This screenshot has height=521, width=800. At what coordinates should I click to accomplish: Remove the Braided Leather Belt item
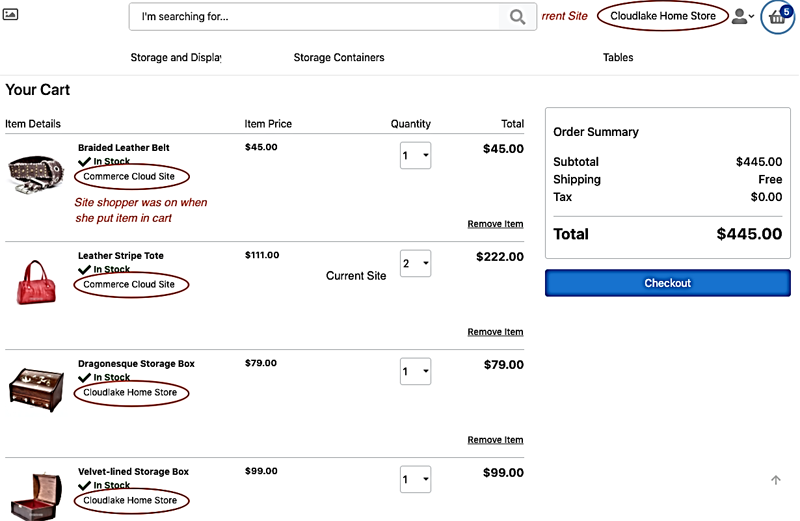(495, 224)
